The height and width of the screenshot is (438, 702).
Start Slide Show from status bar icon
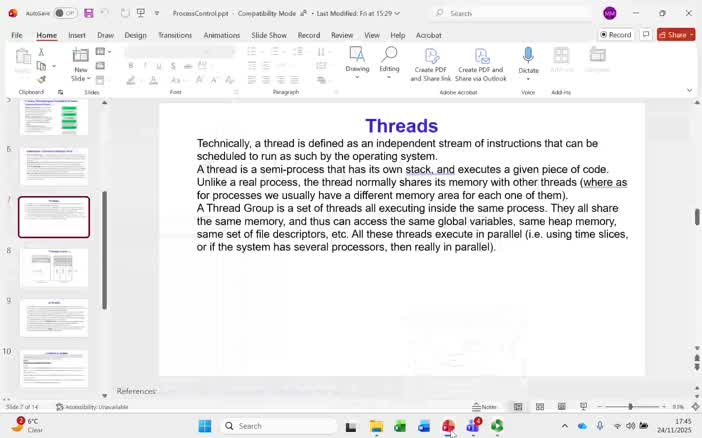point(583,407)
